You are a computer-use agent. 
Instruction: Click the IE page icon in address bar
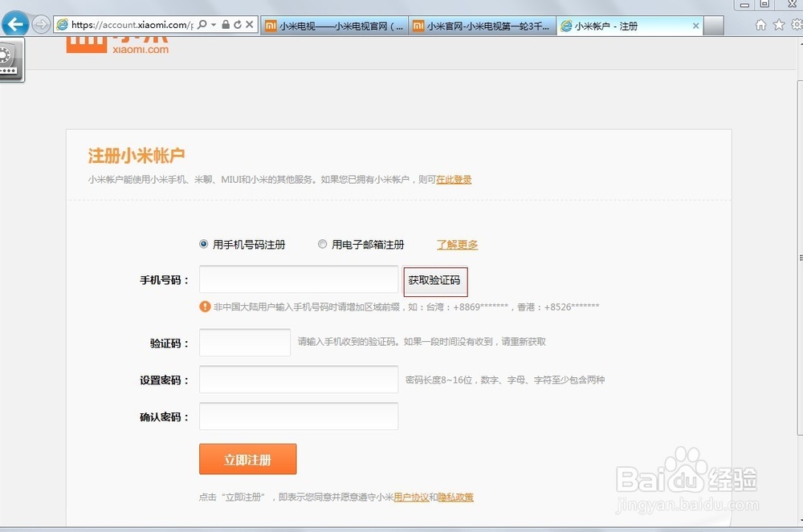point(62,25)
